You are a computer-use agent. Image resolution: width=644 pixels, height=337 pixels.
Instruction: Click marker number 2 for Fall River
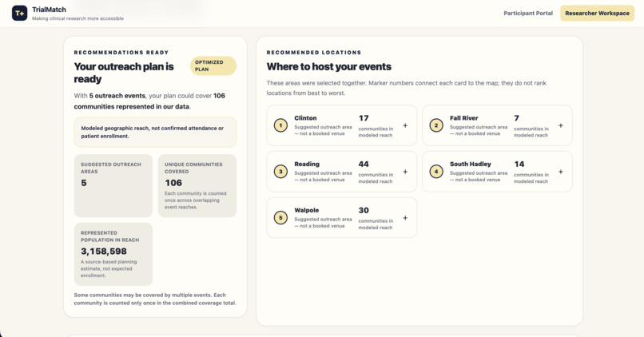[436, 125]
